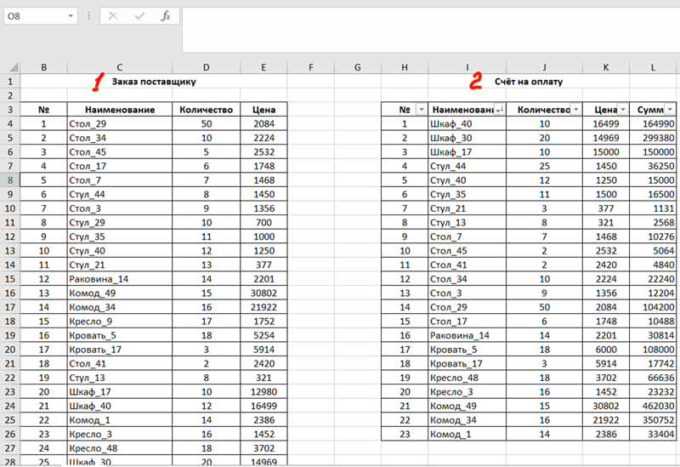
Task: Click the title 'Заказ поставщику'
Action: (x=154, y=82)
